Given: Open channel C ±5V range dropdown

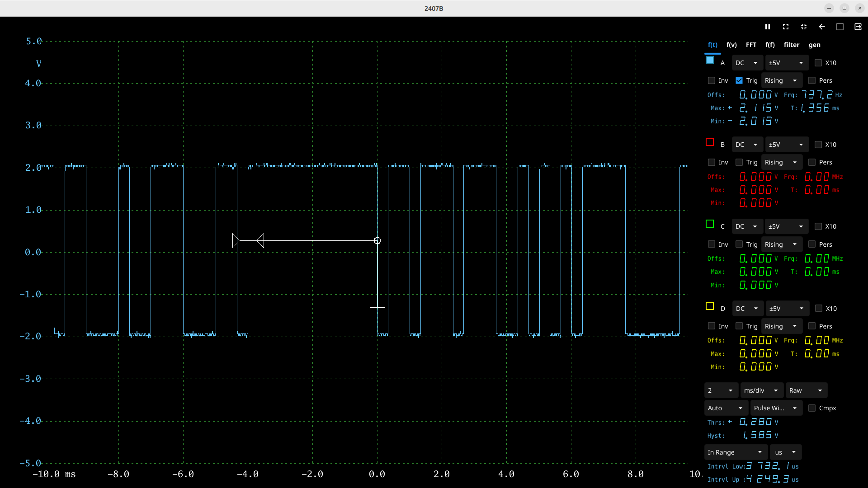Looking at the screenshot, I should coord(787,226).
